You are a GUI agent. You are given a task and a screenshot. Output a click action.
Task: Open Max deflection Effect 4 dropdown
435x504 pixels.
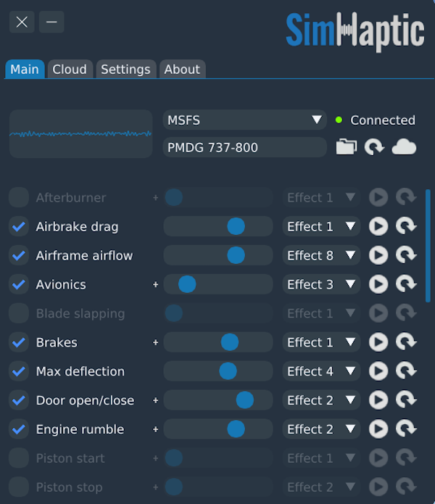coord(321,371)
